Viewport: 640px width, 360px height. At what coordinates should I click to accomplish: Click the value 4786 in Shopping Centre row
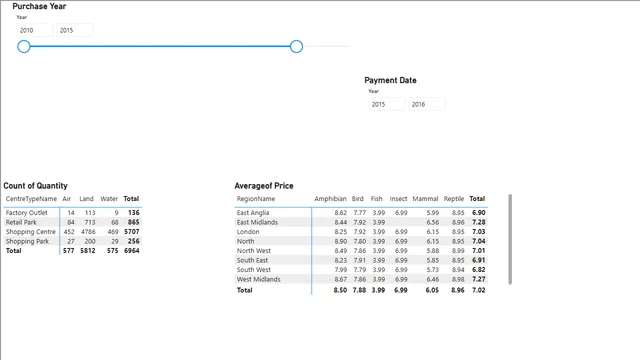click(88, 231)
